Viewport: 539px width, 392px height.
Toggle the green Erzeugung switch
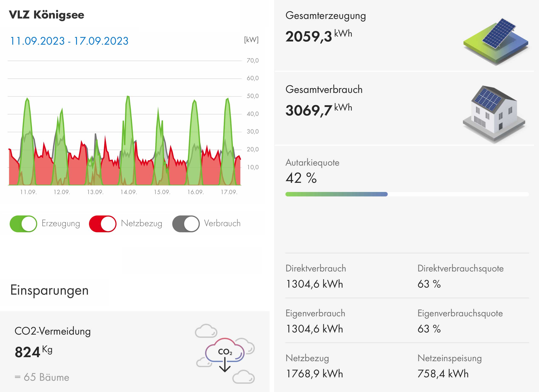[x=23, y=224]
